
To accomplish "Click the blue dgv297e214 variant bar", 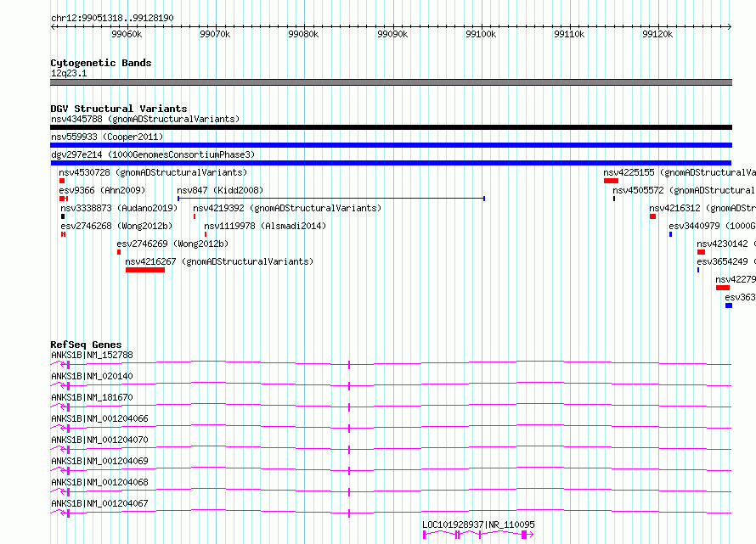I will pos(391,163).
